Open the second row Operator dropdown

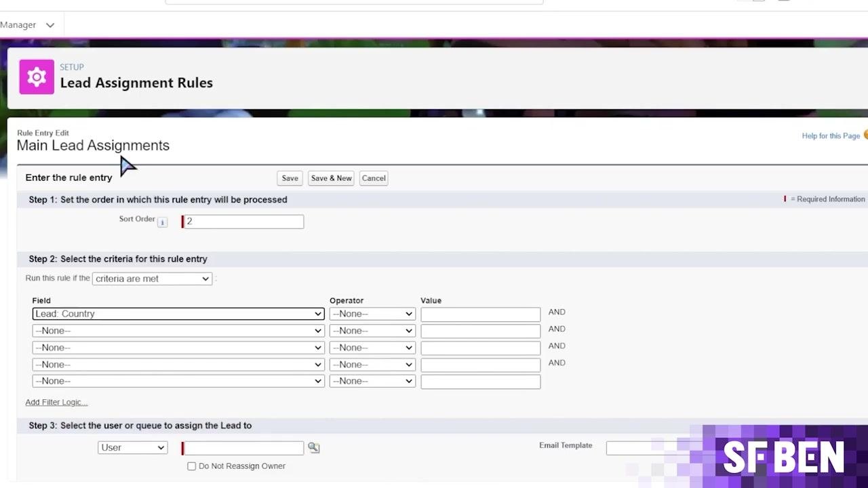(x=372, y=331)
